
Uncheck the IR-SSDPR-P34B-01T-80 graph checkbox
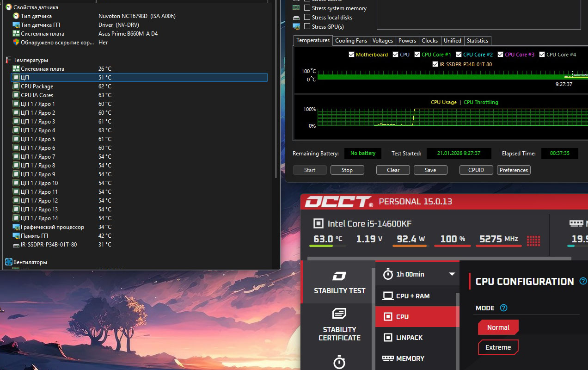435,64
